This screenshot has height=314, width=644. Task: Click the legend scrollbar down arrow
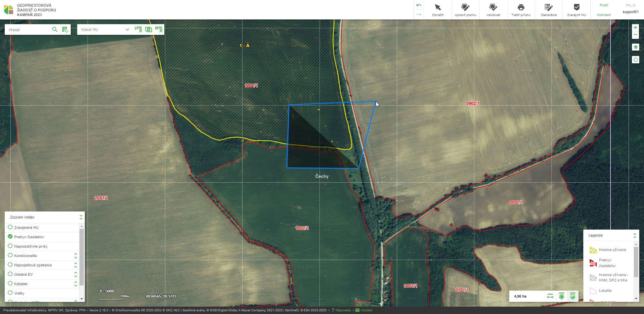click(636, 298)
